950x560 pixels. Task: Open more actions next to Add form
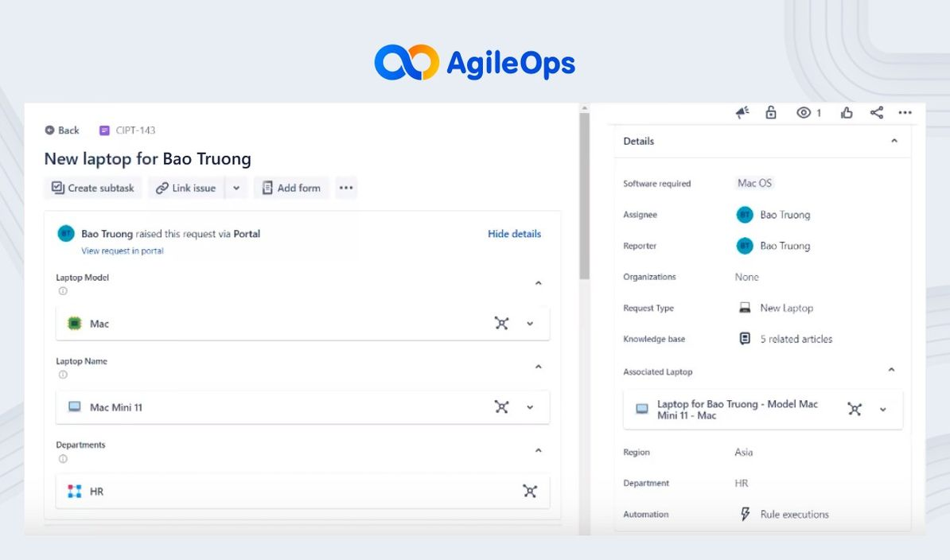click(346, 188)
